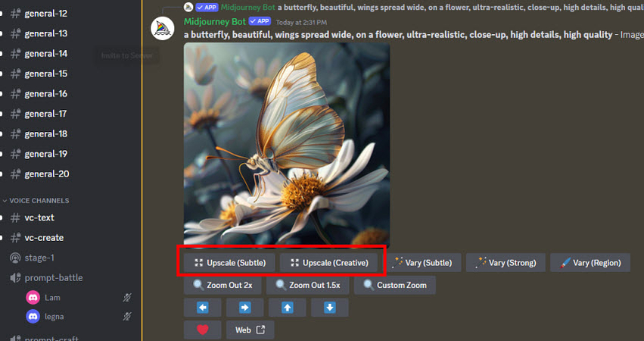This screenshot has height=341, width=644.
Task: Click the bold butterfly prompt text
Action: pyautogui.click(x=398, y=35)
